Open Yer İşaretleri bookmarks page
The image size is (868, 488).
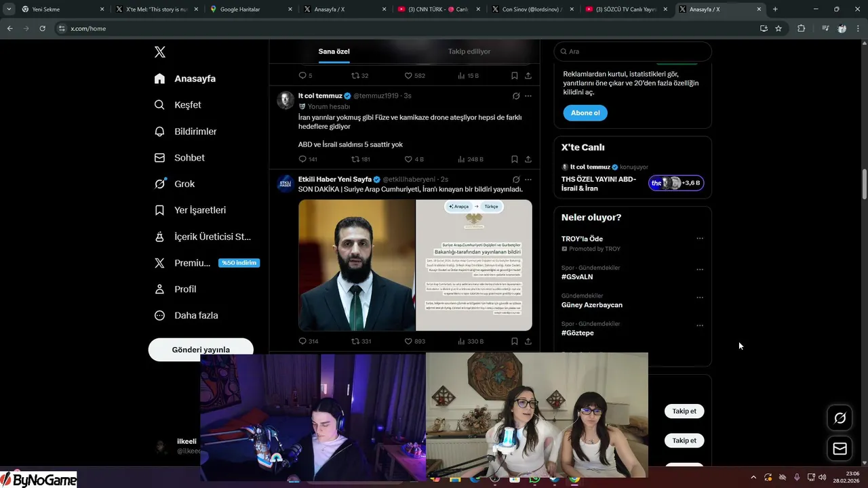pyautogui.click(x=191, y=210)
